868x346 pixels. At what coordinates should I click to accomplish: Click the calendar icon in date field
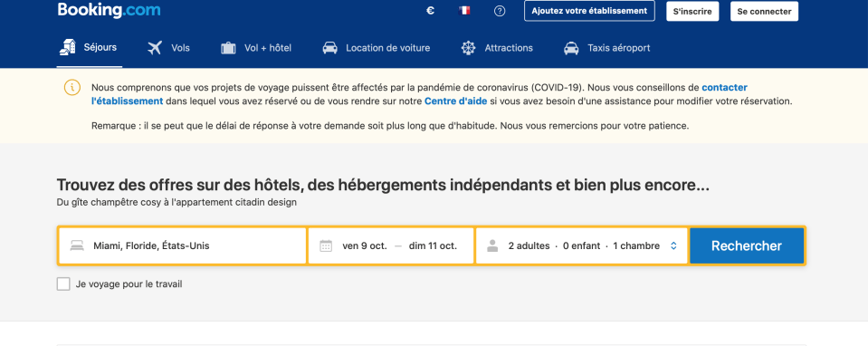[x=326, y=245]
